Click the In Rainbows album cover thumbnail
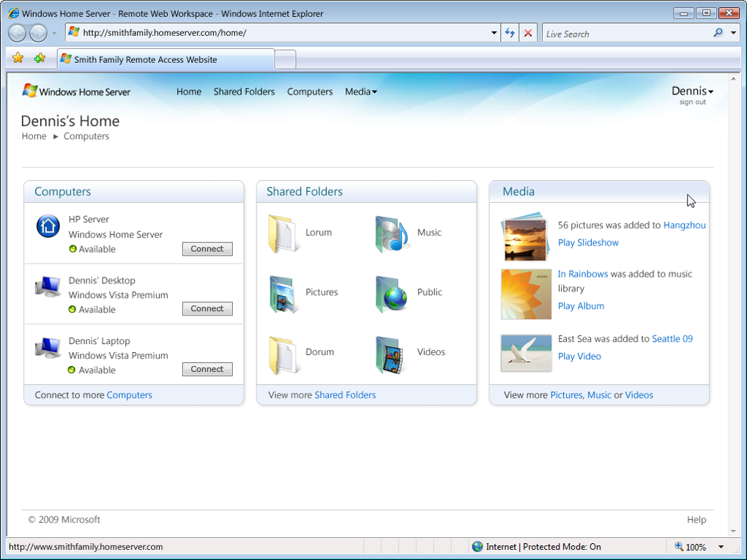The width and height of the screenshot is (747, 560). [526, 294]
